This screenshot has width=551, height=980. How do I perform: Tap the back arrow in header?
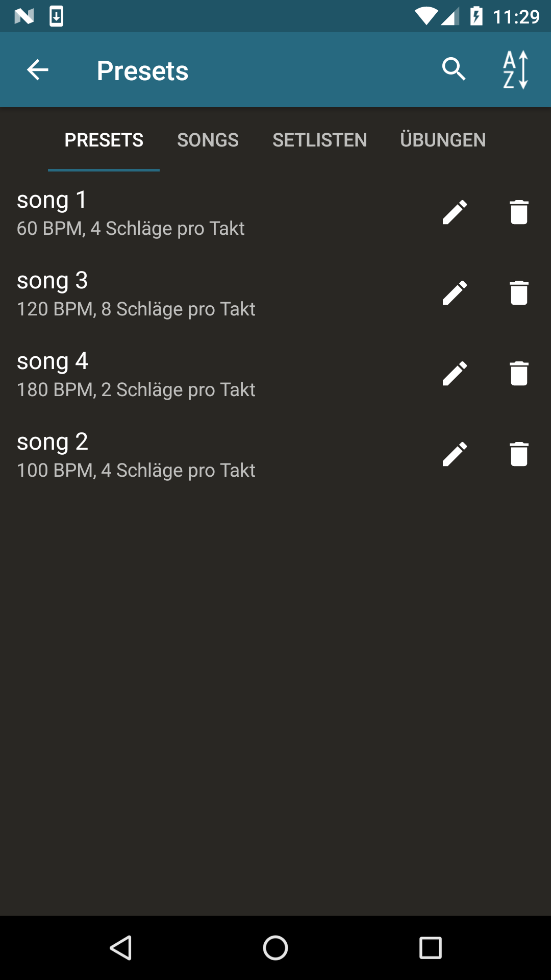coord(38,70)
